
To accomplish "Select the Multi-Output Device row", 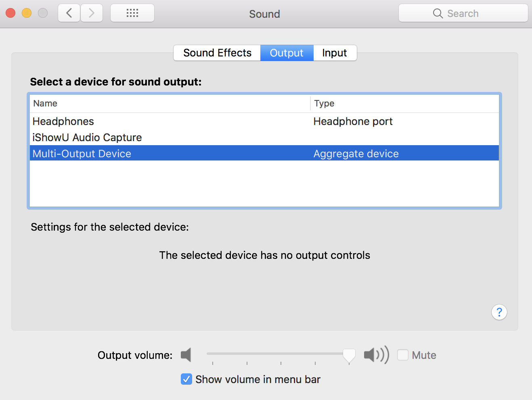I will tap(264, 153).
